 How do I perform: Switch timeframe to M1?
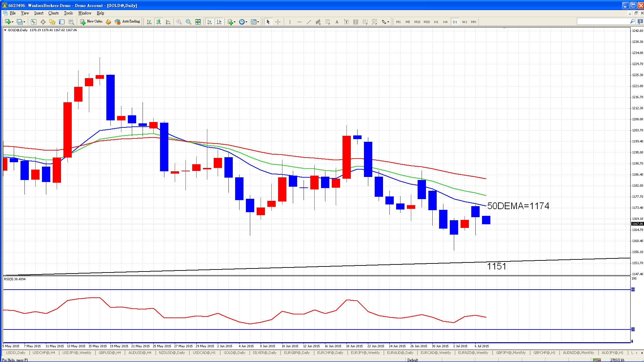tap(398, 22)
